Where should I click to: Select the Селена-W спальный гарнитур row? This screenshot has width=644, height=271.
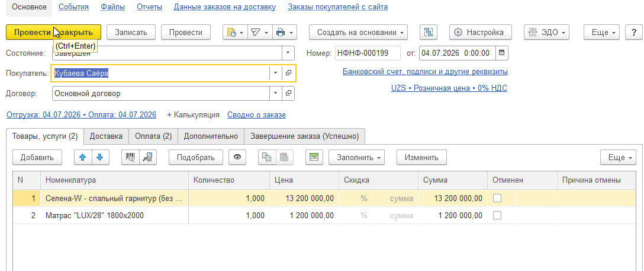click(324, 198)
